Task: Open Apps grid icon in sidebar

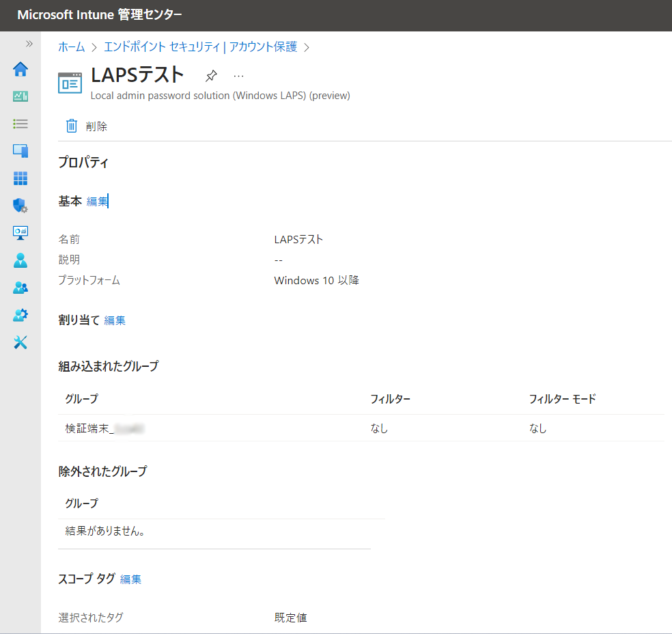Action: point(20,178)
